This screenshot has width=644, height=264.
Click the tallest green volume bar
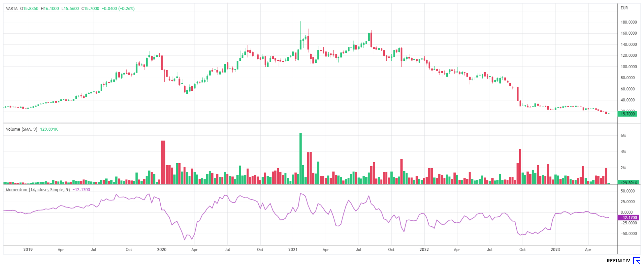pos(301,158)
